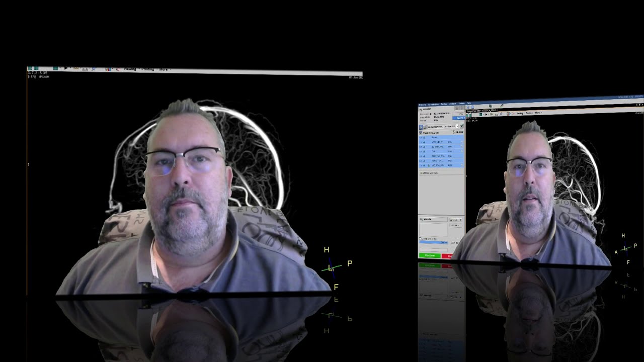
Task: Open the examcard dropdown above scan list
Action: click(x=443, y=127)
